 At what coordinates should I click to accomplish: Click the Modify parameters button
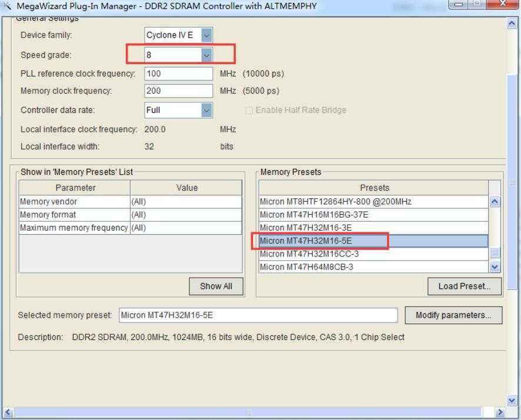[453, 315]
